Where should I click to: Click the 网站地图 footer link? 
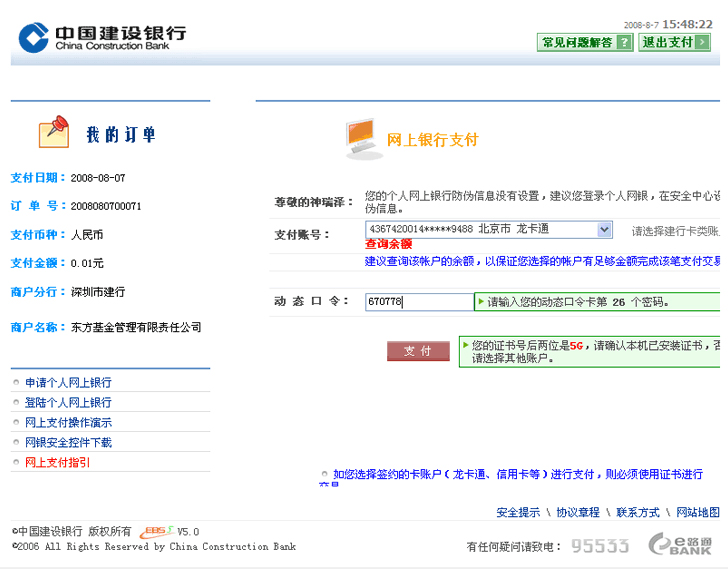pos(697,512)
